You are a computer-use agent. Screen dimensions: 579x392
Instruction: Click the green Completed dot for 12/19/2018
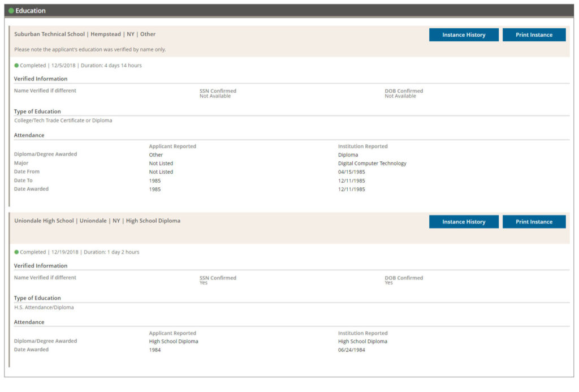tap(16, 252)
